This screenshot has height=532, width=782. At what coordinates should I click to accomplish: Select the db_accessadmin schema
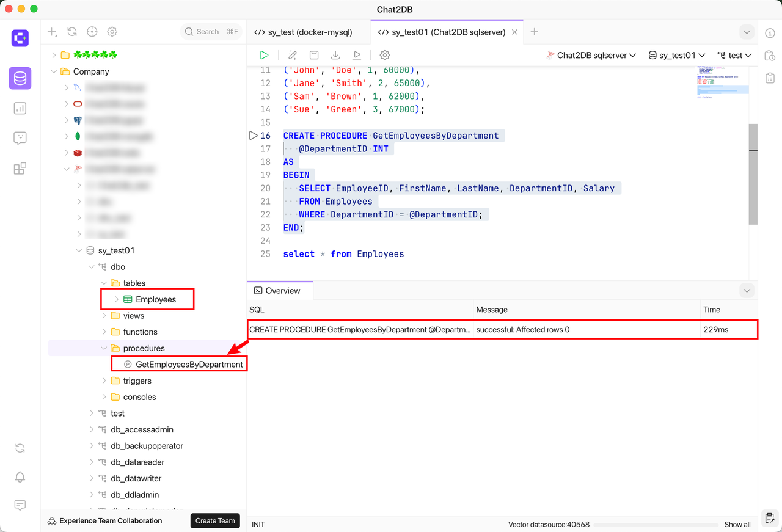[142, 430]
